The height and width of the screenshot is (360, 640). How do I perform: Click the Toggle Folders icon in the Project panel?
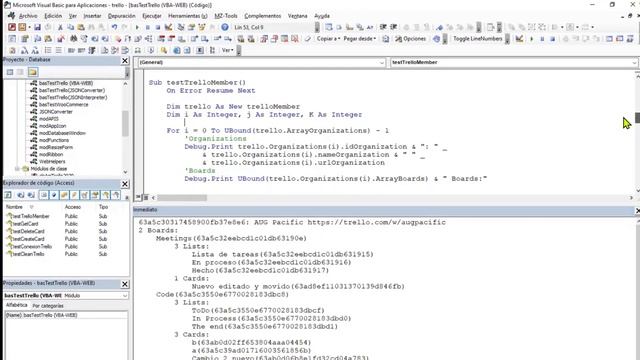33,72
